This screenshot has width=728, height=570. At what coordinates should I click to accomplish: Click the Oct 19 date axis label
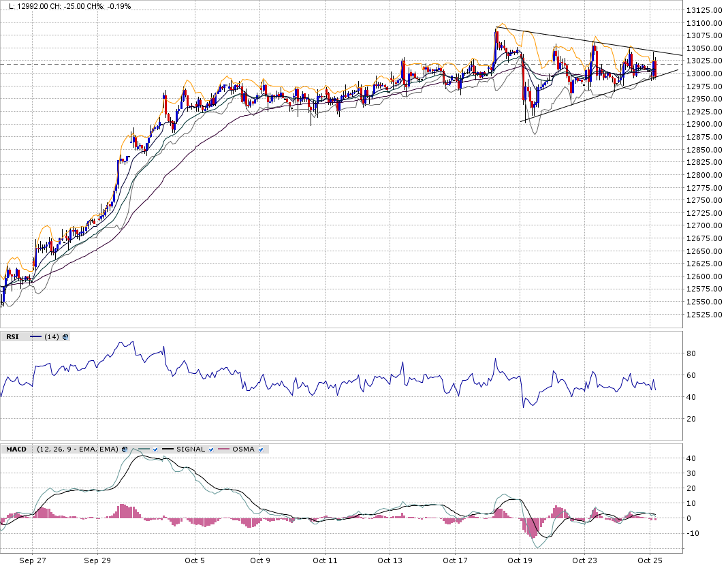tap(520, 560)
